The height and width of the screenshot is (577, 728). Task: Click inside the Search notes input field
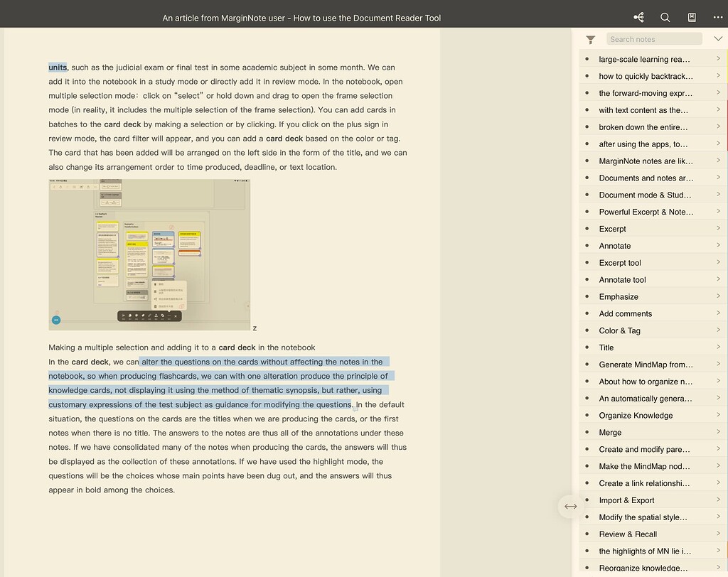(654, 38)
